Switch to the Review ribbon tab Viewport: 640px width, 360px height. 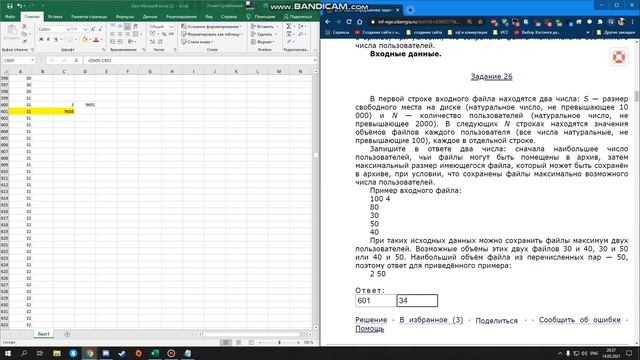point(181,17)
